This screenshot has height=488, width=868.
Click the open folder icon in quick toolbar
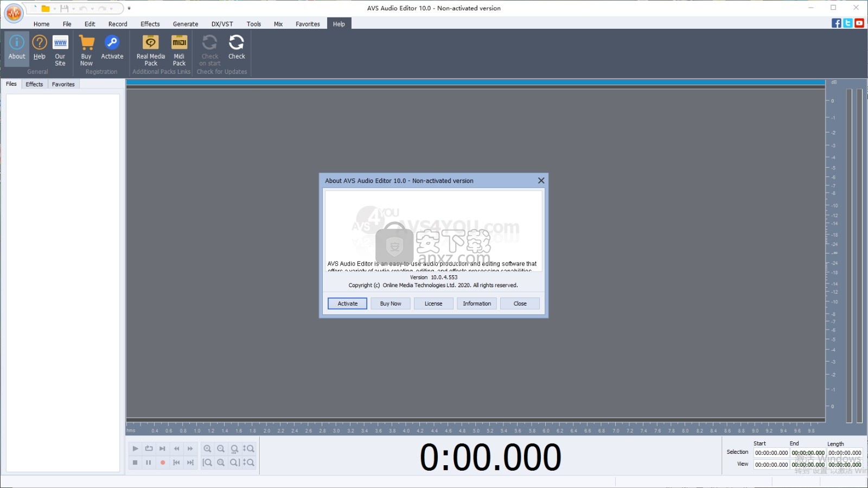click(46, 8)
